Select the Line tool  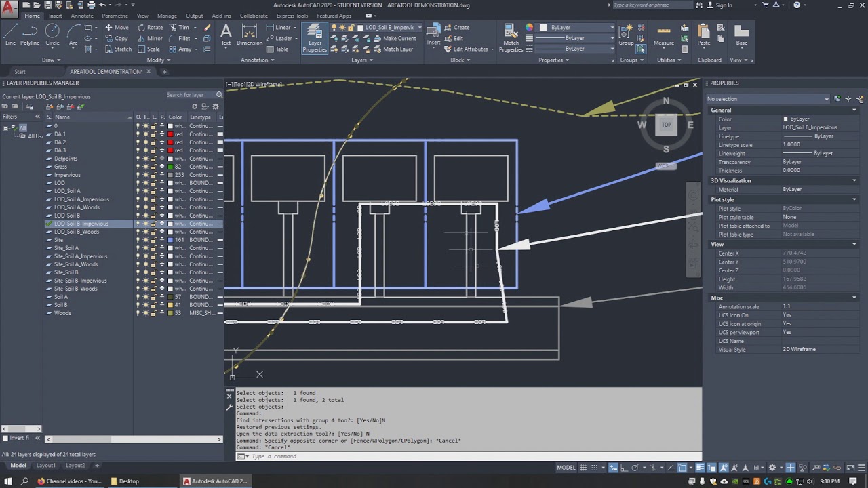[10, 35]
